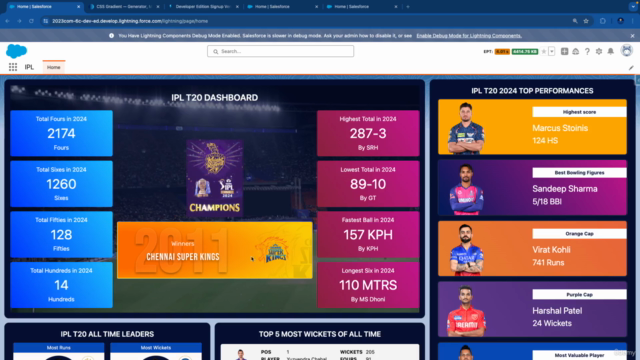640x360 pixels.
Task: Click Sandeep Sharma player photo
Action: pos(466,189)
